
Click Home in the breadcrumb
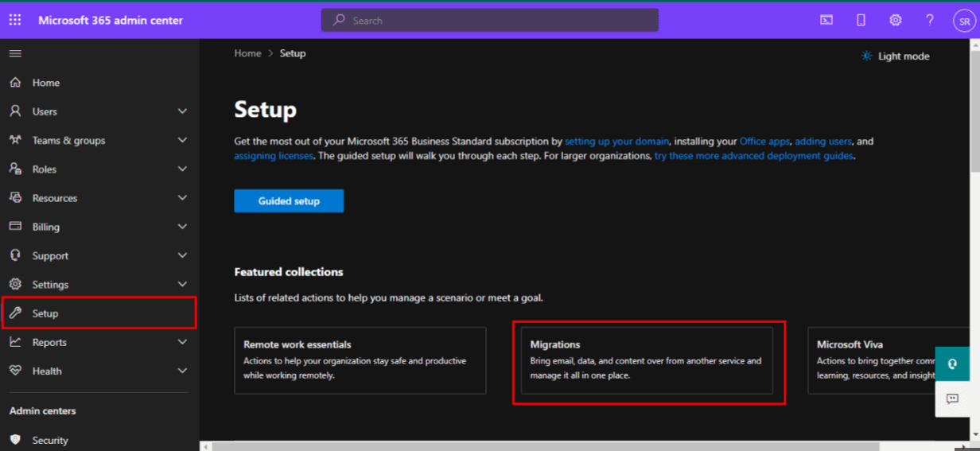[247, 53]
